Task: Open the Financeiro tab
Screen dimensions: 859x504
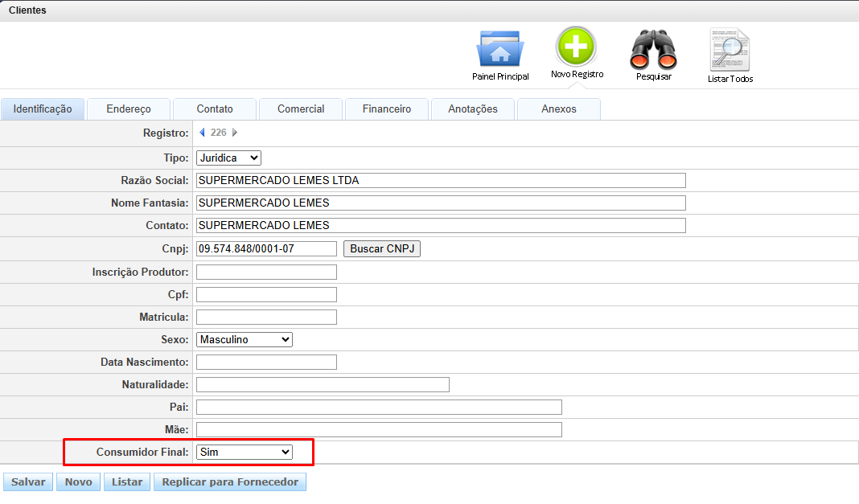Action: (x=386, y=109)
